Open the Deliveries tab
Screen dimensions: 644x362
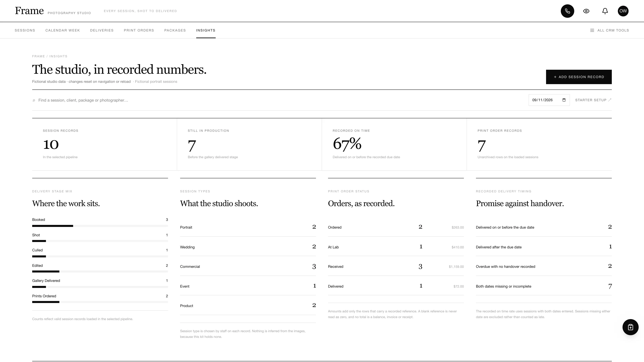tap(102, 30)
